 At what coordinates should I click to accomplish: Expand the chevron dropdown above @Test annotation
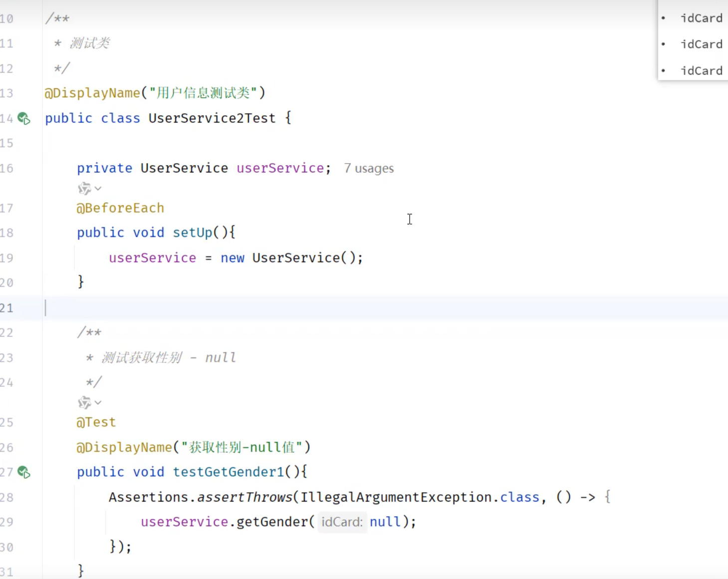point(98,402)
